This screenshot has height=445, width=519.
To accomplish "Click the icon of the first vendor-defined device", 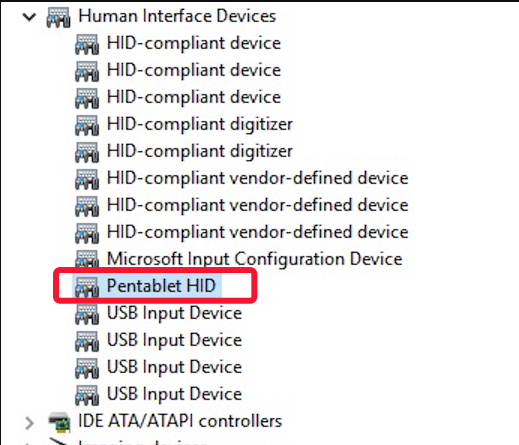I will coord(87,179).
